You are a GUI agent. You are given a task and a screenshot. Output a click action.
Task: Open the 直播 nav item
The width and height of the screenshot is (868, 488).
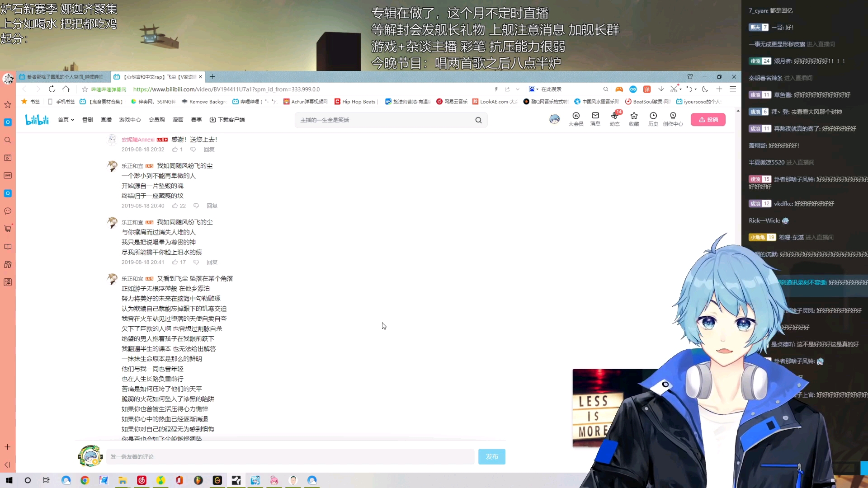pos(106,120)
